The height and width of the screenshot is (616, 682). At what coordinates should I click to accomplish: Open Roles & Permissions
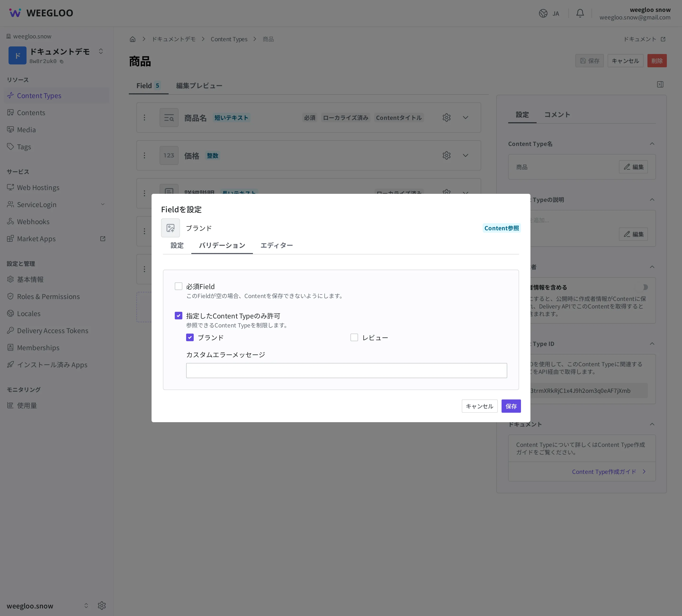tap(57, 296)
